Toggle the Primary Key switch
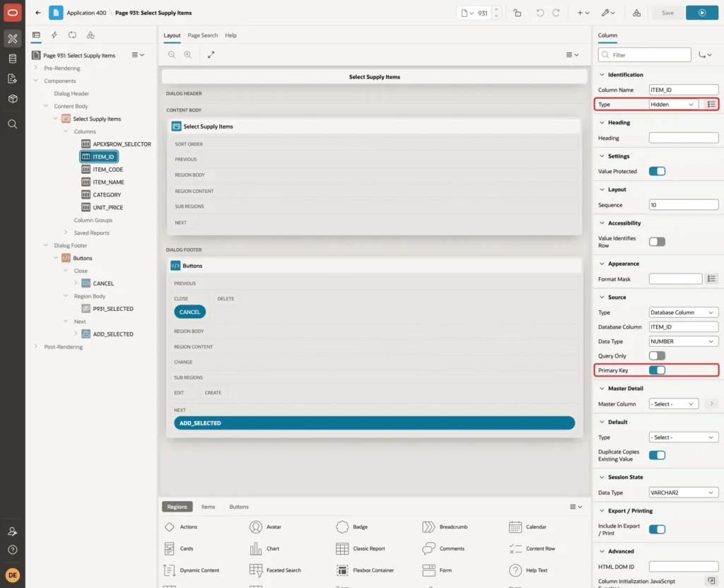The height and width of the screenshot is (588, 724). tap(657, 370)
